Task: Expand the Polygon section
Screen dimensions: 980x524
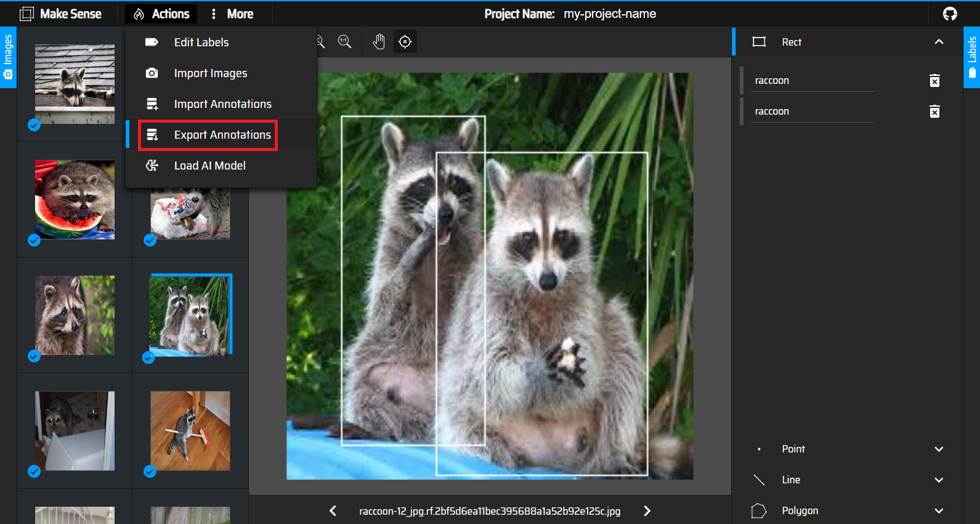Action: click(x=939, y=510)
